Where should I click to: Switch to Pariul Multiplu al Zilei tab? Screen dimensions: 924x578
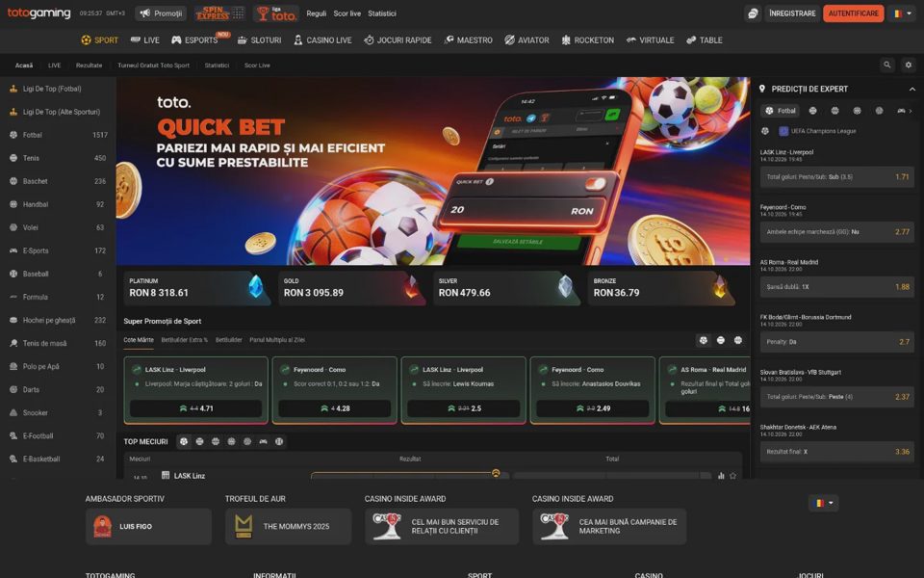(x=277, y=340)
